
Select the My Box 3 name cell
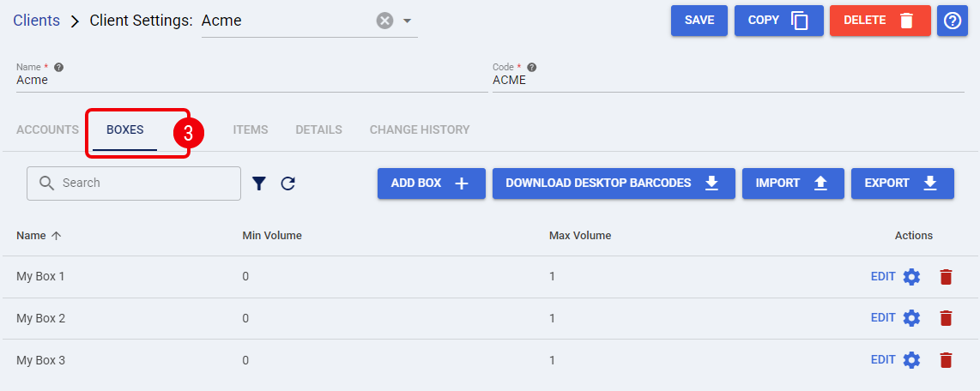(40, 360)
